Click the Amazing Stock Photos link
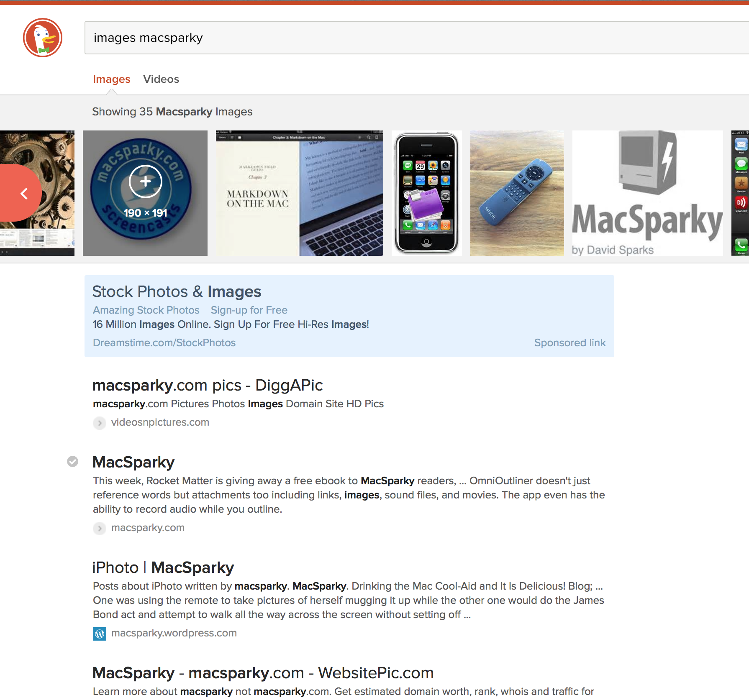 point(146,310)
